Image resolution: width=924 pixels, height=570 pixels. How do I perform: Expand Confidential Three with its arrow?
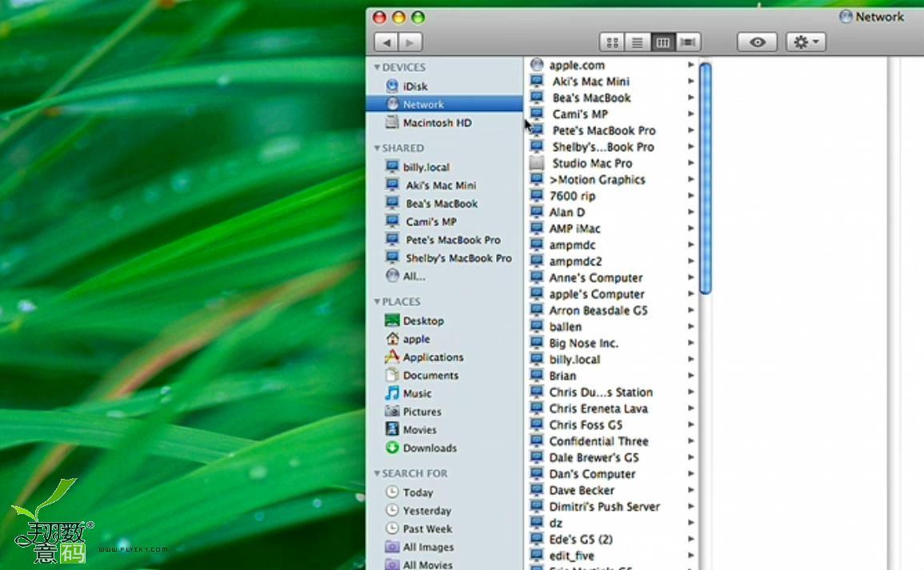pyautogui.click(x=690, y=441)
